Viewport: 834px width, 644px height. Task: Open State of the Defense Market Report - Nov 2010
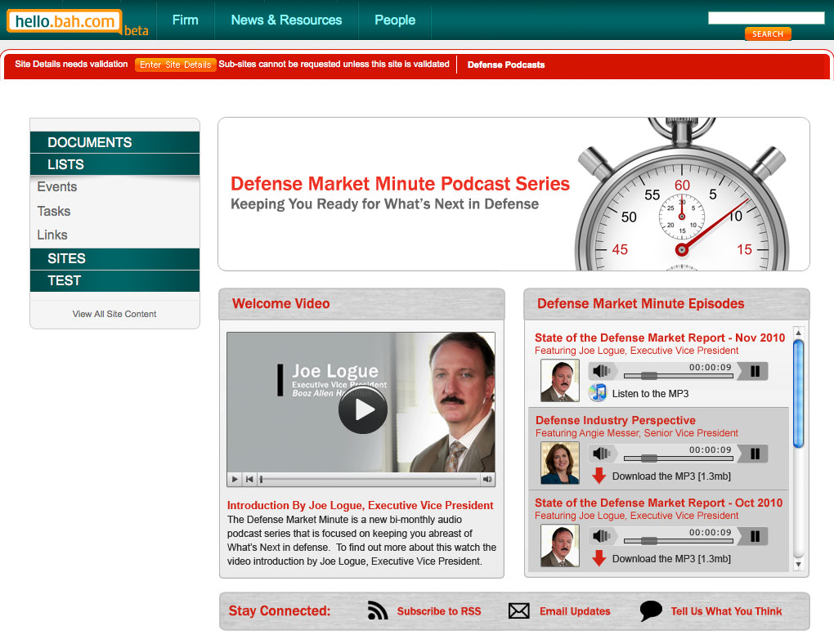[x=660, y=338]
